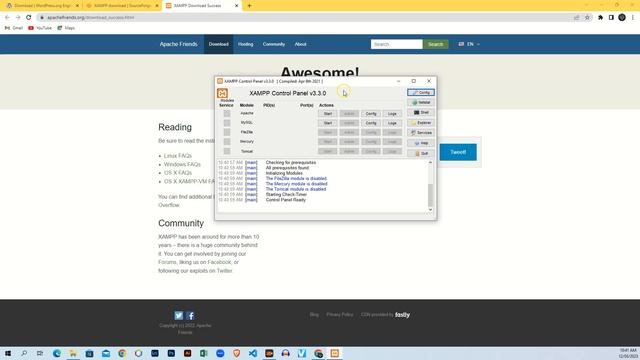Expand the EN language dropdown
Image resolution: width=640 pixels, height=360 pixels.
click(469, 44)
